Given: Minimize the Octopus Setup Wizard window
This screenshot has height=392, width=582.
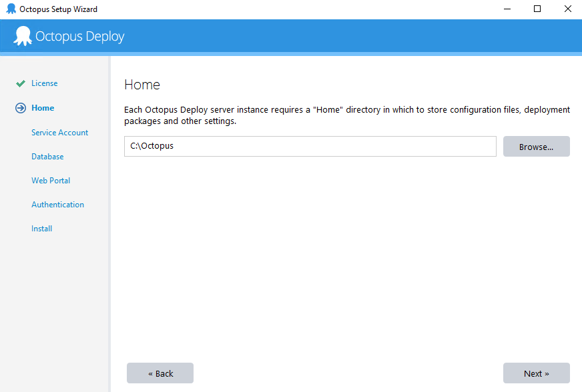Looking at the screenshot, I should point(507,9).
